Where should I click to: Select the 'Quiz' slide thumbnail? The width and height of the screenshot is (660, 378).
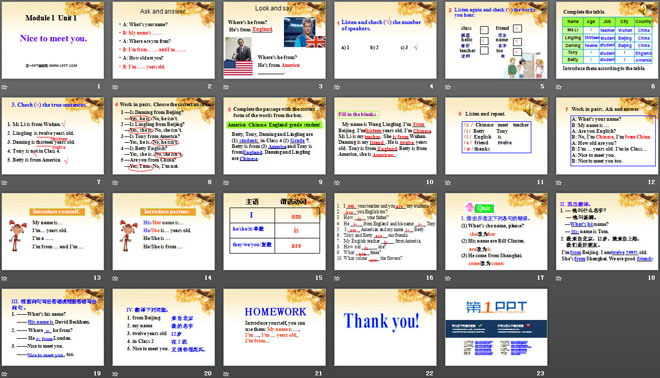click(496, 232)
